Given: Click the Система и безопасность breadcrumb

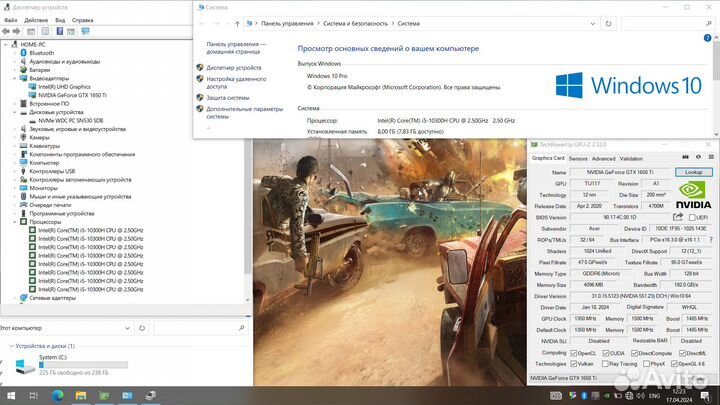Looking at the screenshot, I should [x=355, y=23].
